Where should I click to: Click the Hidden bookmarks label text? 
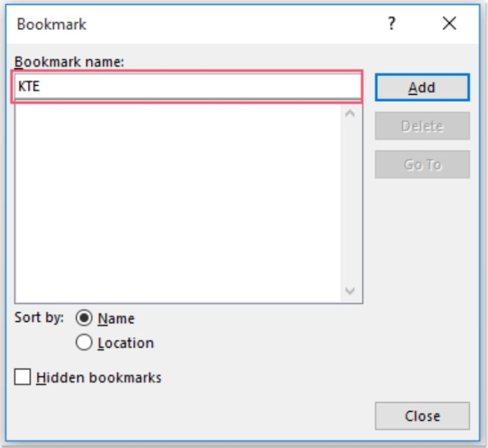[99, 377]
